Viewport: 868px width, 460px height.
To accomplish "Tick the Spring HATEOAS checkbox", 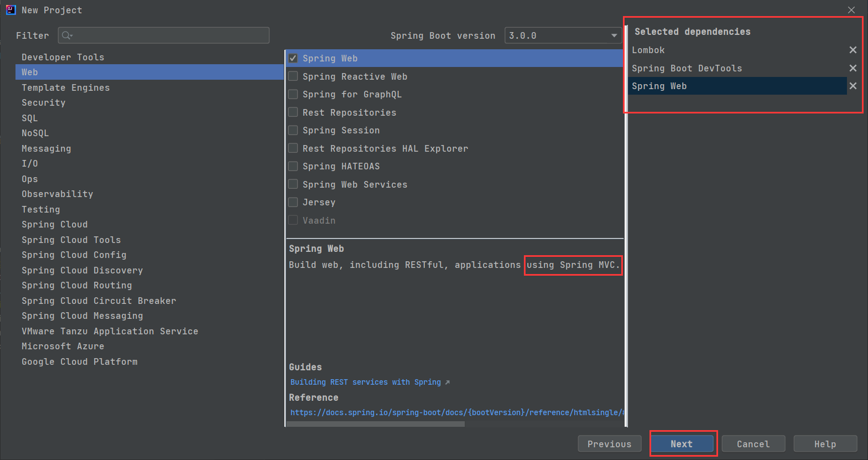I will [293, 166].
